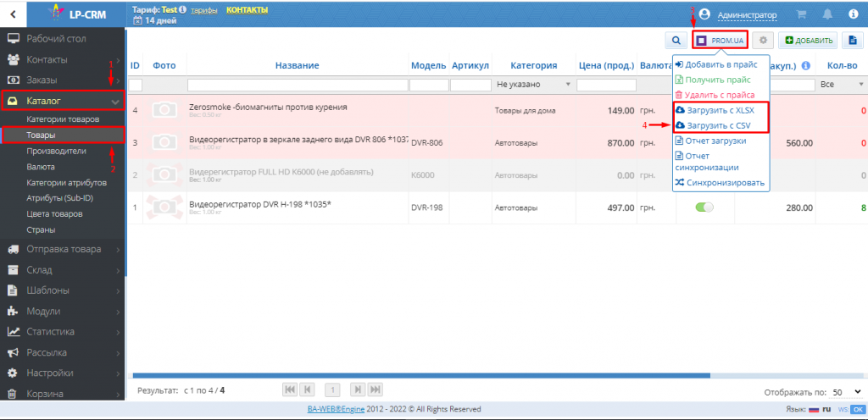Expand Рассылка sidebar section

point(63,352)
